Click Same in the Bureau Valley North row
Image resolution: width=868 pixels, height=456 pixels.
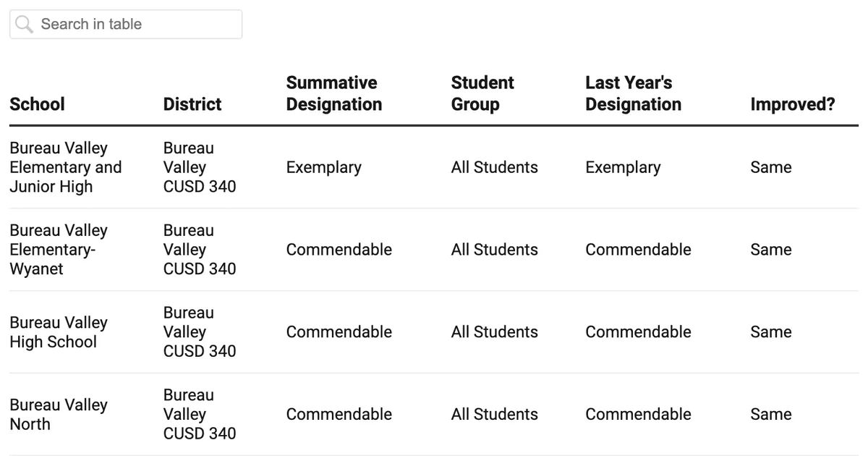[770, 414]
